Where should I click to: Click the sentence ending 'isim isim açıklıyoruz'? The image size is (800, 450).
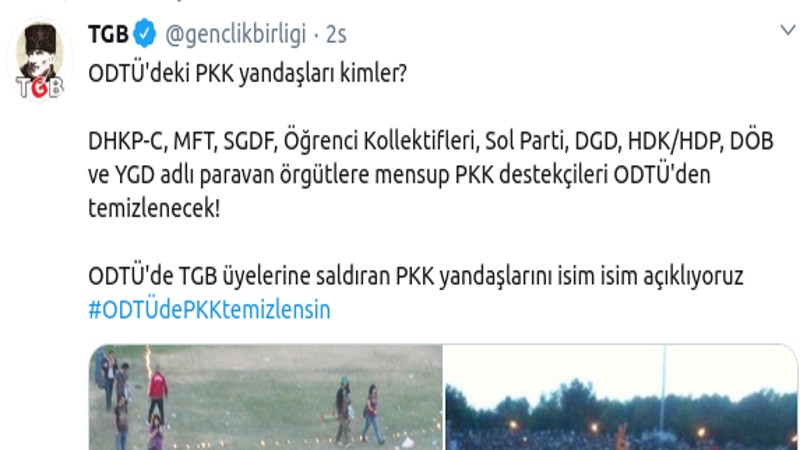[x=415, y=276]
